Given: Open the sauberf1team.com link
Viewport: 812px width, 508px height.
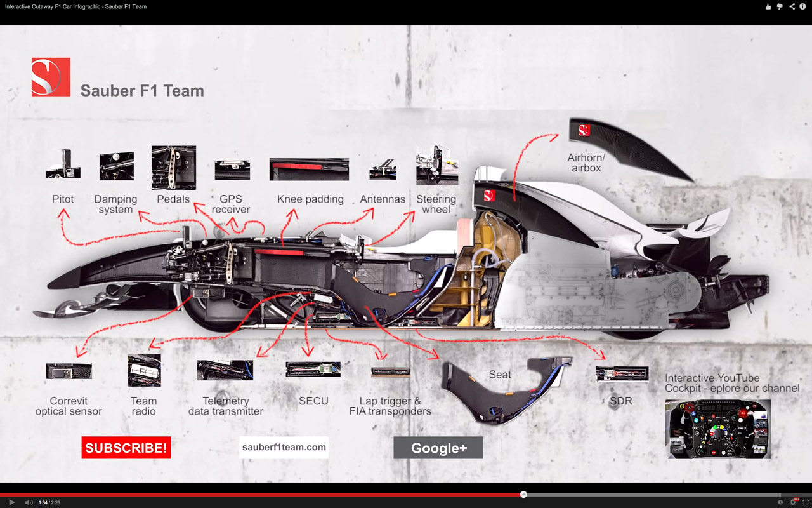Looking at the screenshot, I should [x=284, y=447].
